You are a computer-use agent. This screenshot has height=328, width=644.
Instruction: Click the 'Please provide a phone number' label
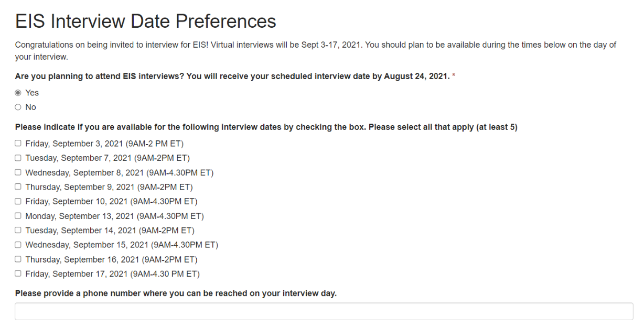(x=176, y=293)
